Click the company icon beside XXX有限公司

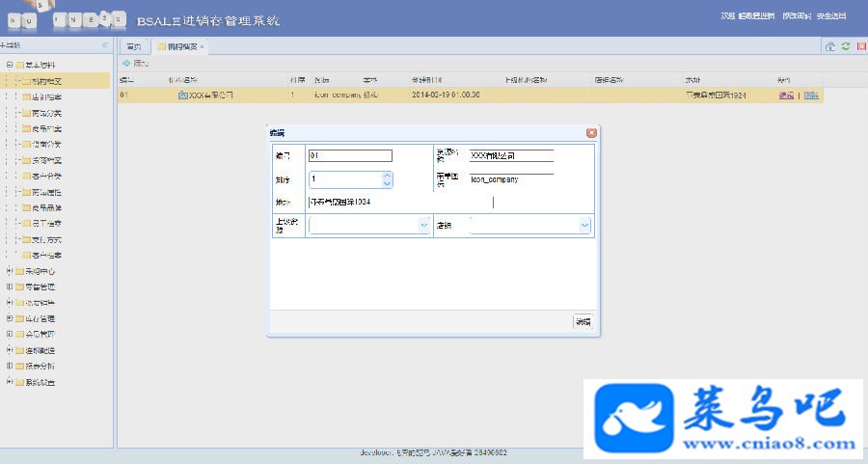click(182, 96)
